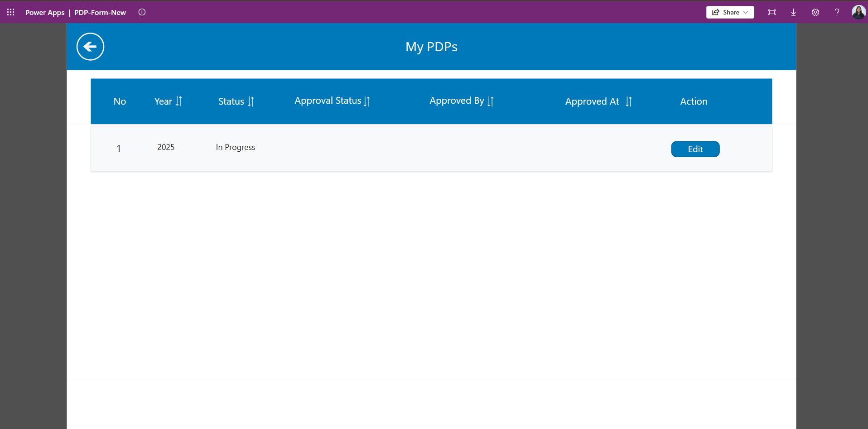This screenshot has height=429, width=868.
Task: Click the fit to screen icon
Action: [x=772, y=12]
